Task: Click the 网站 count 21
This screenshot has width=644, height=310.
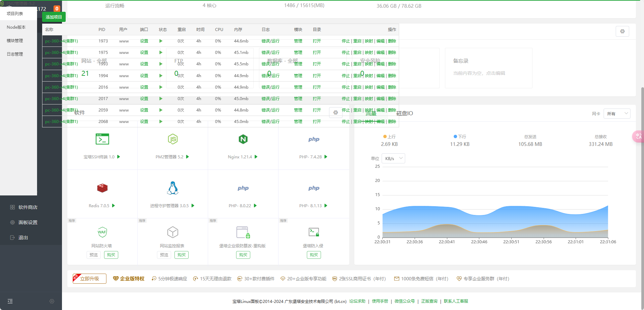Action: [x=85, y=73]
